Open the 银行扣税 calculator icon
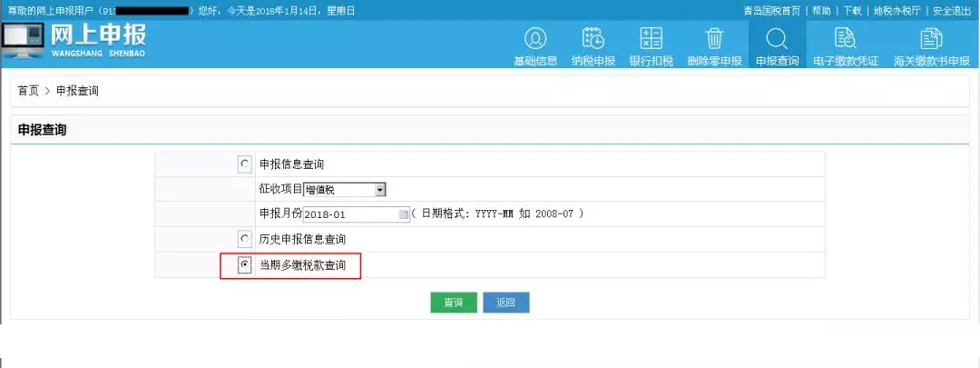Viewport: 980px width, 368px height. point(652,39)
